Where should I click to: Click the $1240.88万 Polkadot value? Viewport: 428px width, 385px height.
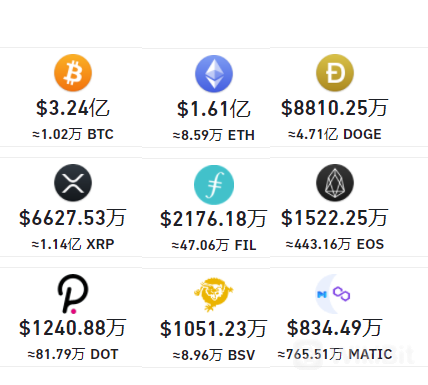73,328
